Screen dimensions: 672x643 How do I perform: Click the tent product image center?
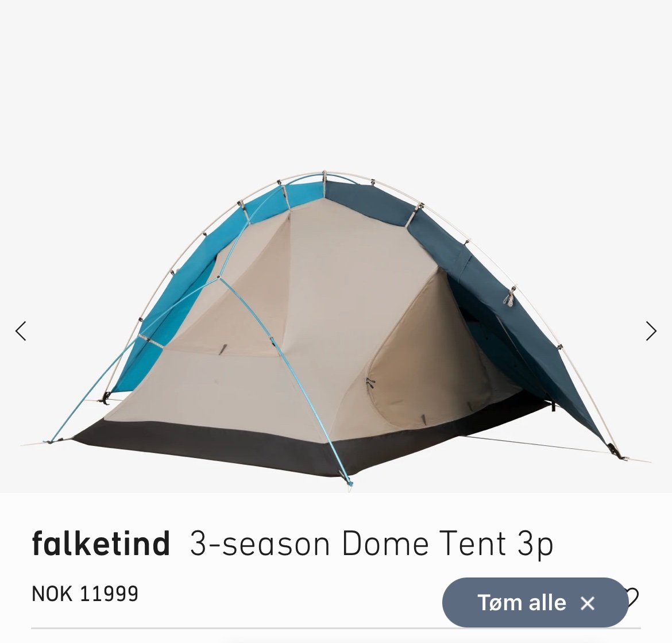(x=336, y=331)
